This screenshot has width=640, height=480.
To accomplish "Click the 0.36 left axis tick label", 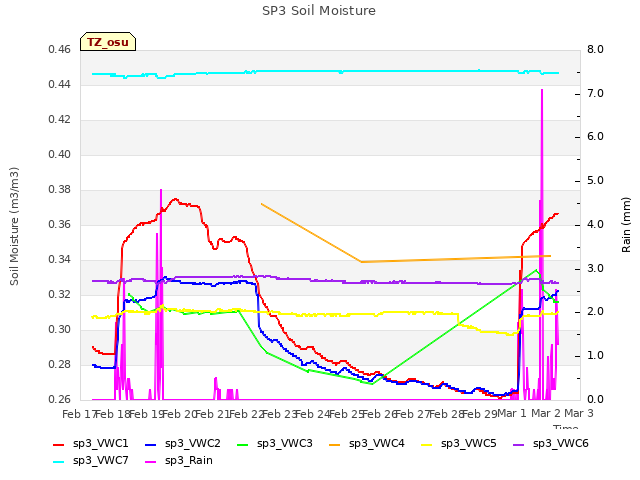I will click(60, 225).
